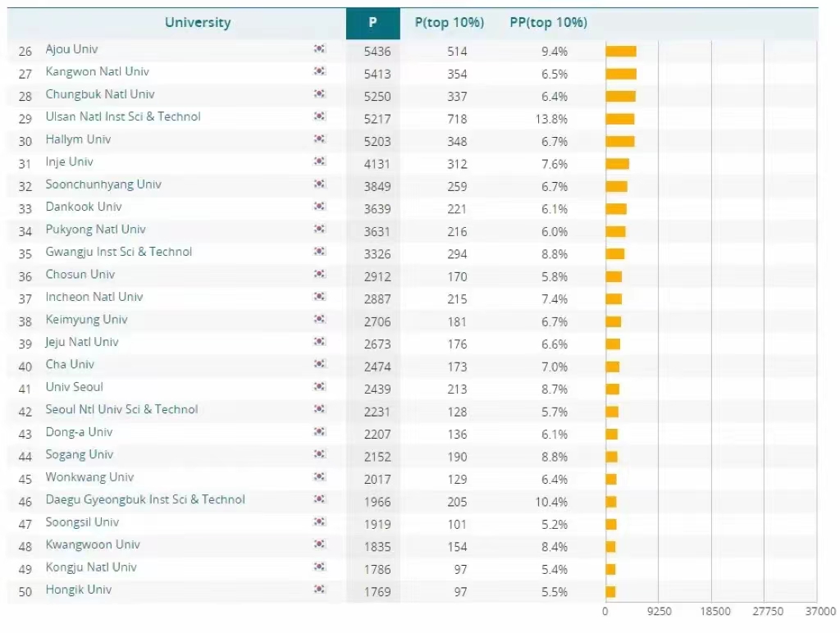Viewport: 840px width, 633px height.
Task: Click the flag icon beside Univ Seoul
Action: coord(320,386)
